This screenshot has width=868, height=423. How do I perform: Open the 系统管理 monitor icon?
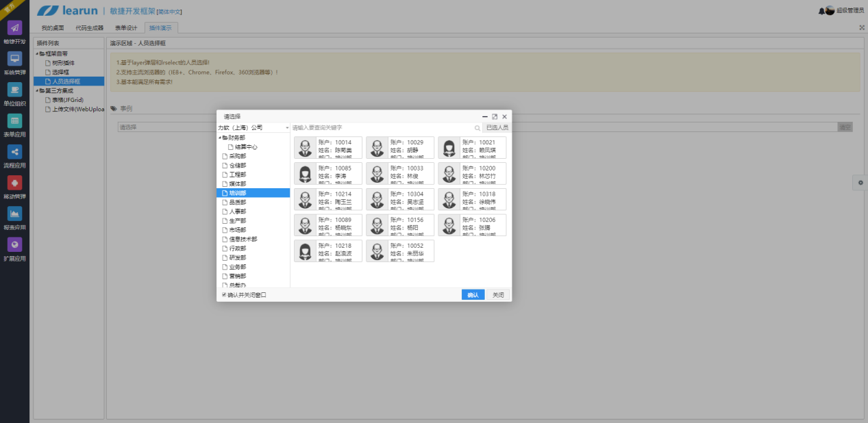tap(14, 59)
